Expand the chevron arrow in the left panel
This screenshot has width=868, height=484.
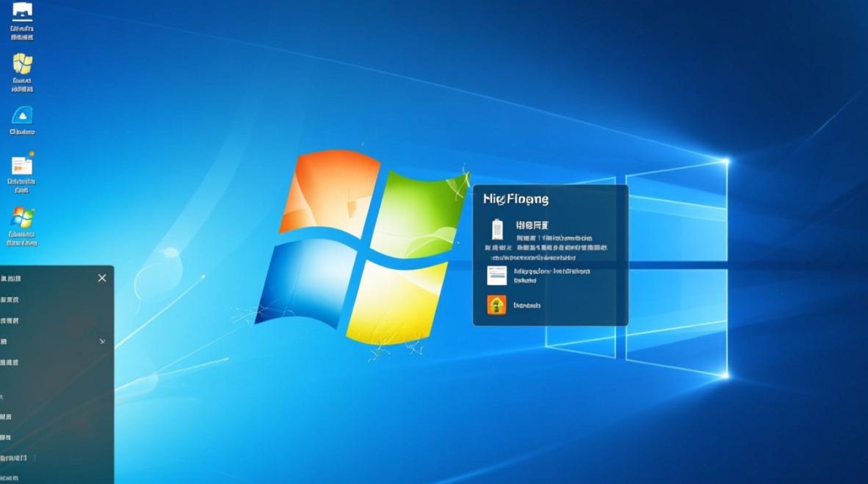[x=102, y=341]
